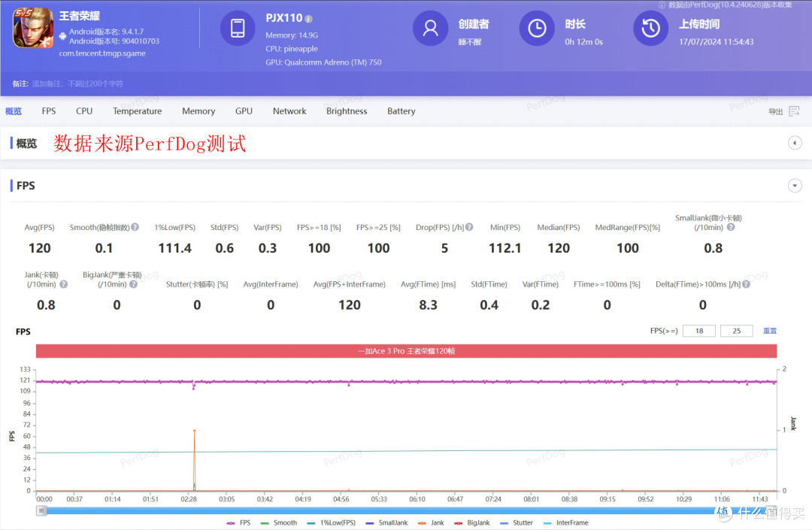Click the Min(FPS) value 112.1

[505, 248]
